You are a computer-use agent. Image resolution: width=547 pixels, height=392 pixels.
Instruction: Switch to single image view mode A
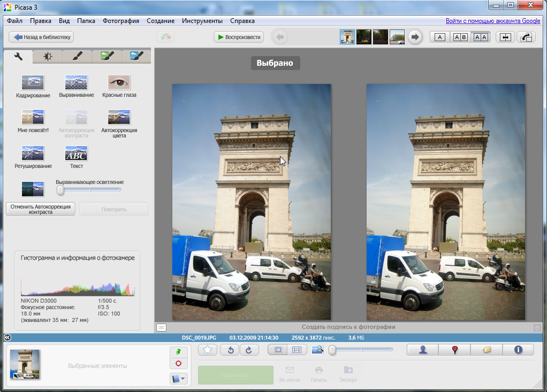point(439,37)
